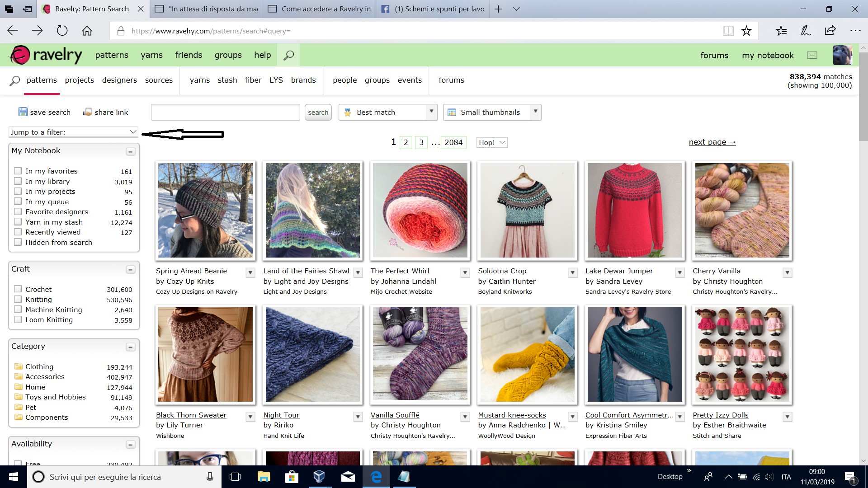Open Microsoft Store from taskbar
This screenshot has height=488, width=868.
pos(292,477)
